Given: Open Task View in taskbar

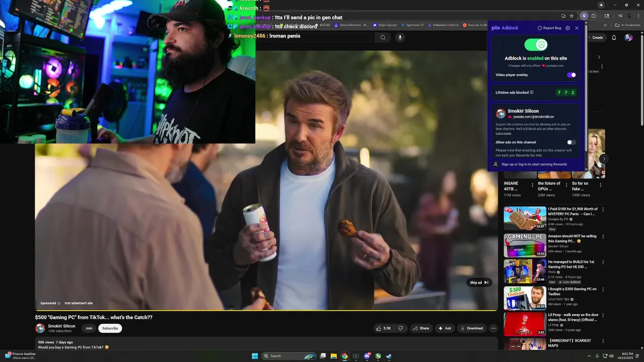Looking at the screenshot, I should point(323,356).
